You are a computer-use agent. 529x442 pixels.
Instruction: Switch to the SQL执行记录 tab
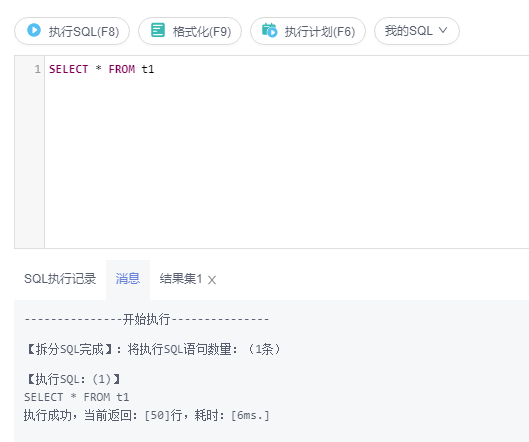[x=60, y=279]
